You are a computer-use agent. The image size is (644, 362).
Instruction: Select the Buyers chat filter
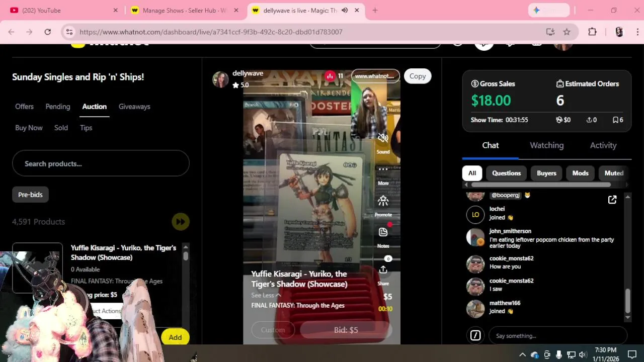click(546, 173)
